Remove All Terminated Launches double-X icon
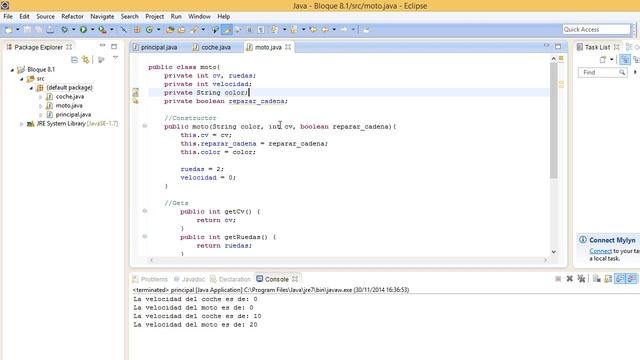This screenshot has height=360, width=640. point(581,279)
